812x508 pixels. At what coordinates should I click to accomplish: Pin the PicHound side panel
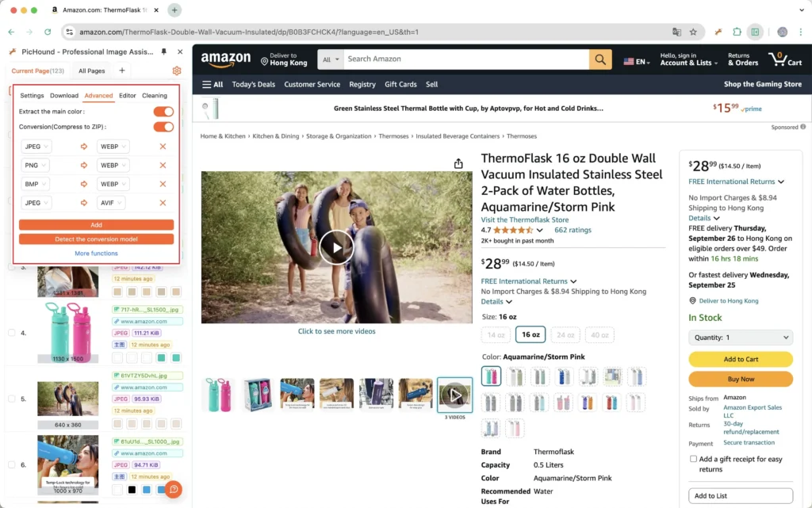[163, 52]
